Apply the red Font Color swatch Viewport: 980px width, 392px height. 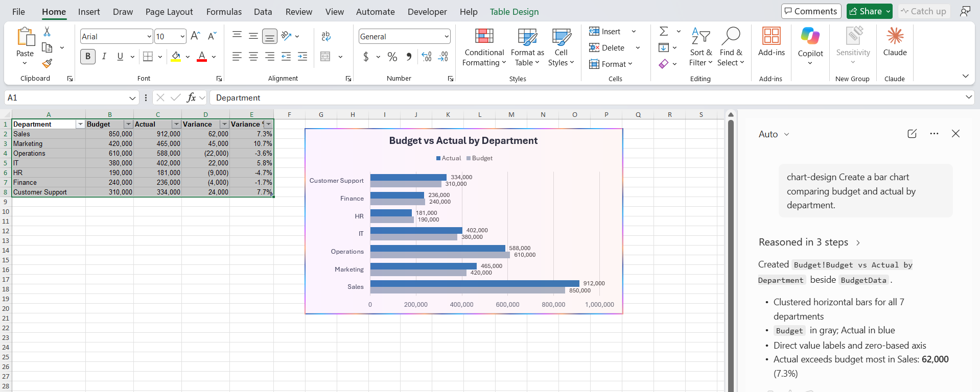[x=202, y=57]
